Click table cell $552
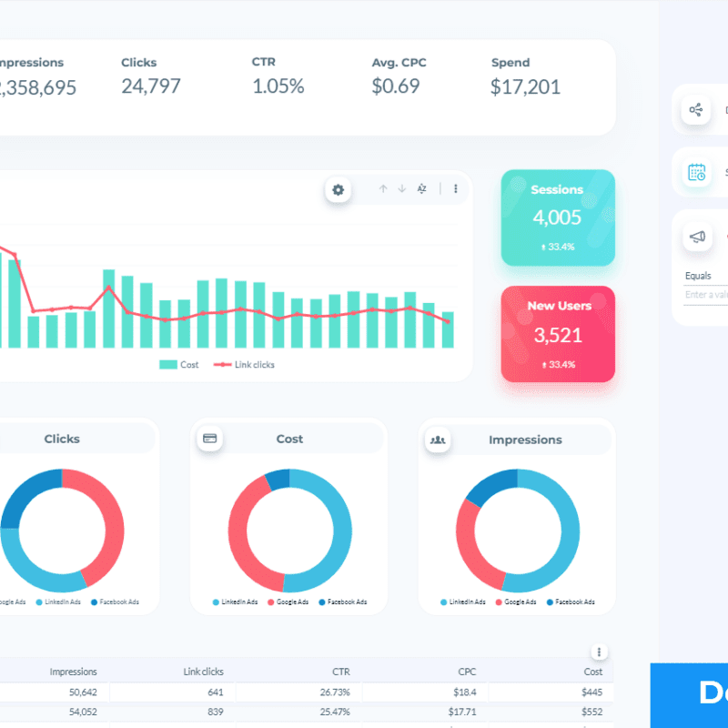Image resolution: width=728 pixels, height=728 pixels. (x=592, y=712)
